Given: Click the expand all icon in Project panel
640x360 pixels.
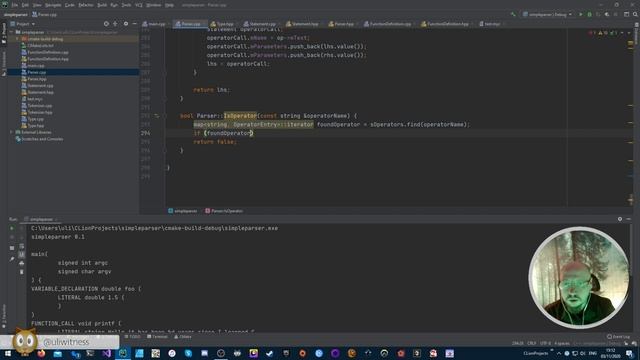Looking at the screenshot, I should click(116, 24).
